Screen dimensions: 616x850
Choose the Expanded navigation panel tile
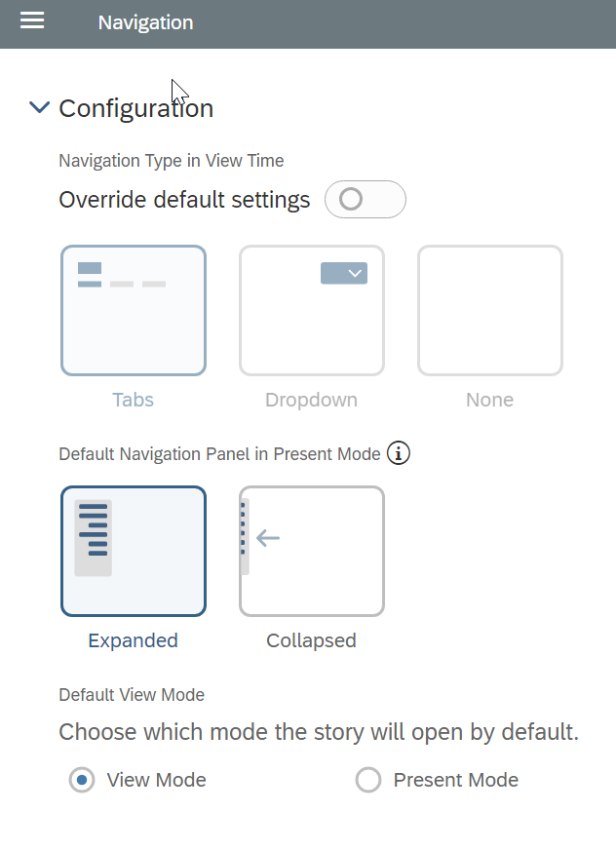[x=134, y=551]
